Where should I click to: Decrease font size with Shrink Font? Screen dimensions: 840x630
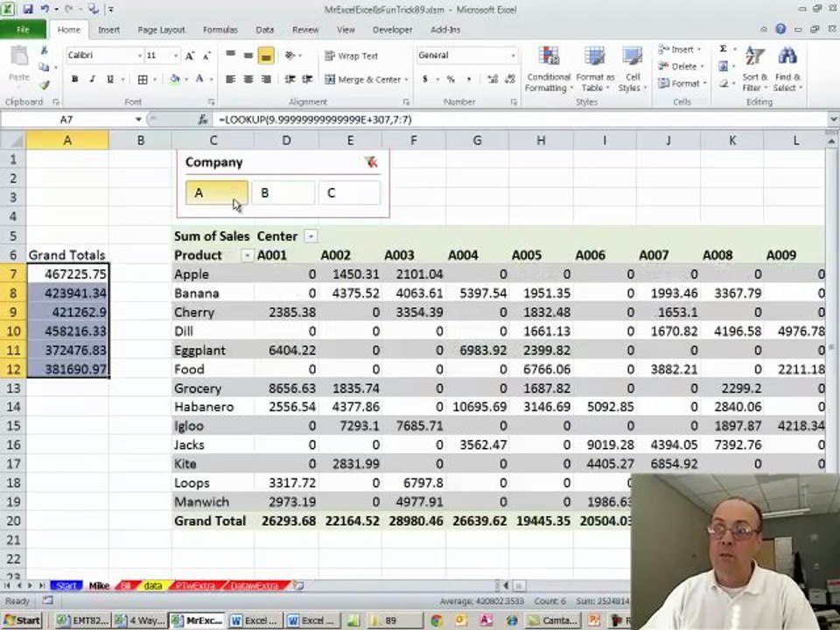(206, 56)
